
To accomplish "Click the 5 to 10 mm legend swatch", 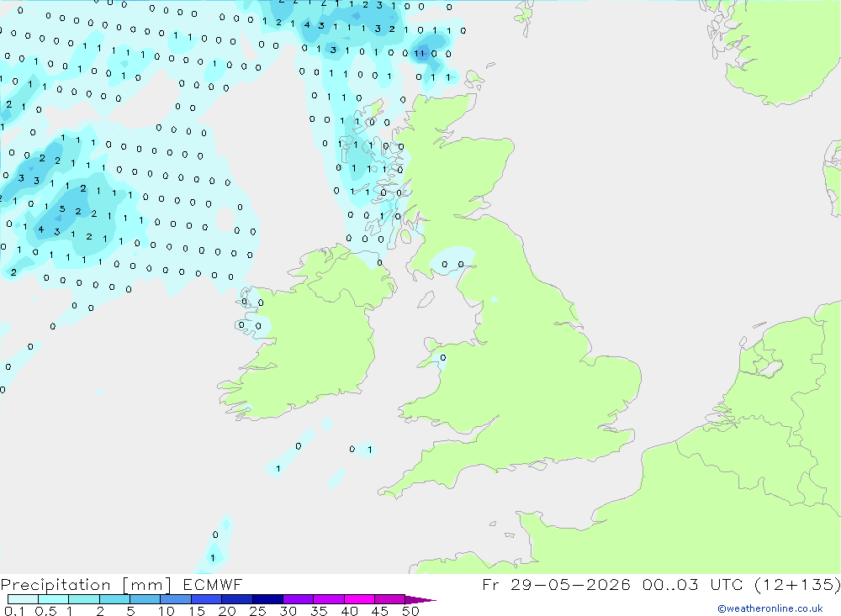I will (145, 599).
